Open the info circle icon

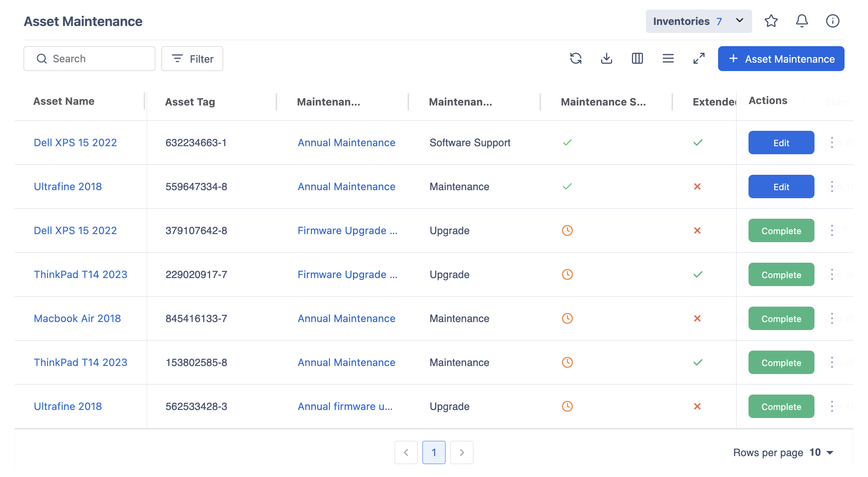point(833,21)
